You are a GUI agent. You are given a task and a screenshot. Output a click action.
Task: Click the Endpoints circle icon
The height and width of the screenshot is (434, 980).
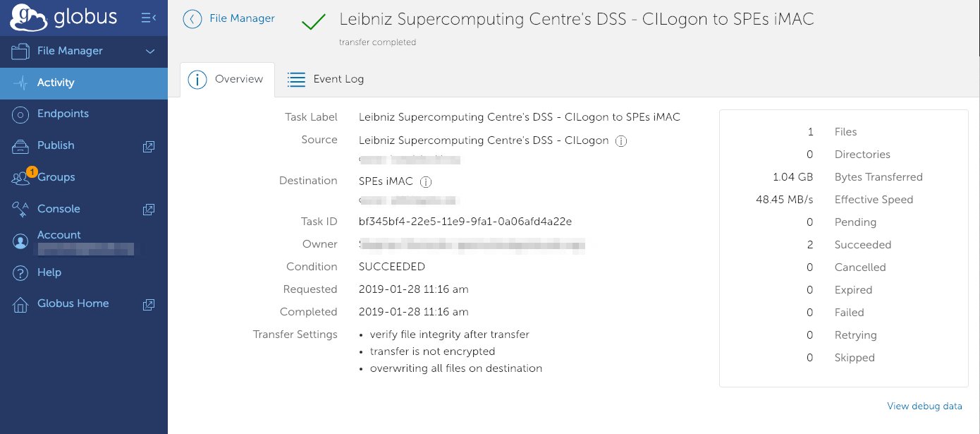(20, 114)
